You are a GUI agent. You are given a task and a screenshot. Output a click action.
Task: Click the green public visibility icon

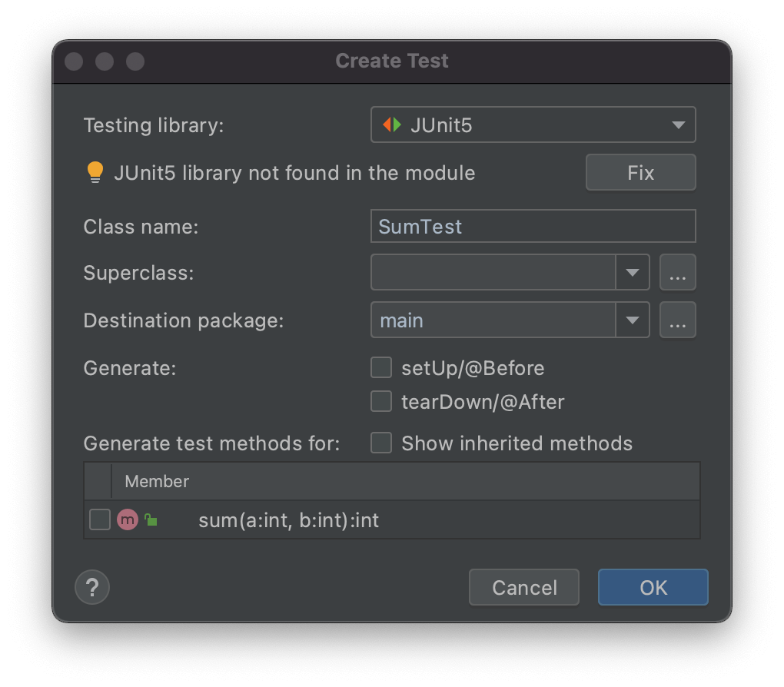150,519
